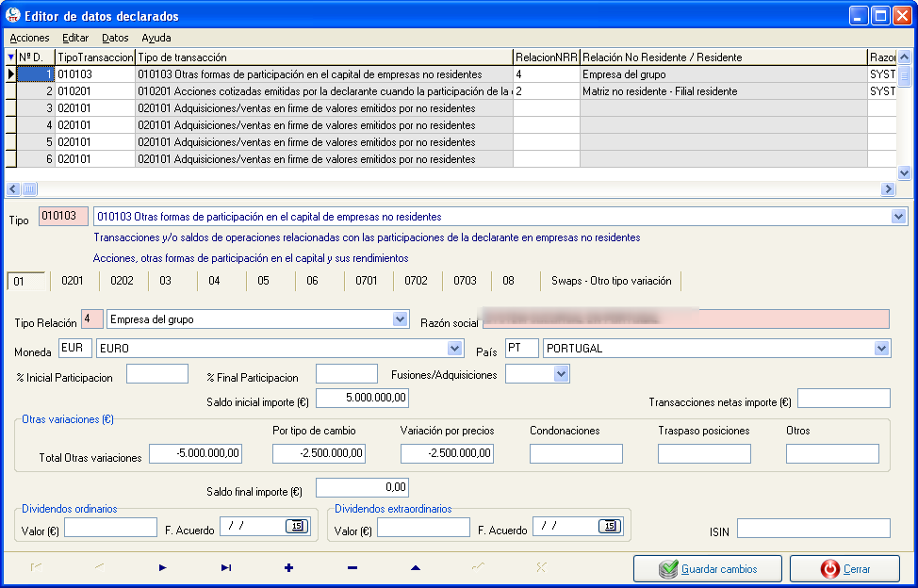Click the Variación por precios field
The height and width of the screenshot is (588, 918).
pyautogui.click(x=448, y=453)
